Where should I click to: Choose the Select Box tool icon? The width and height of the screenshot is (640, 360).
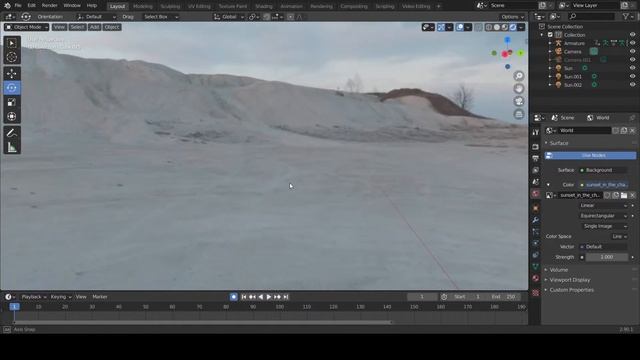12,43
